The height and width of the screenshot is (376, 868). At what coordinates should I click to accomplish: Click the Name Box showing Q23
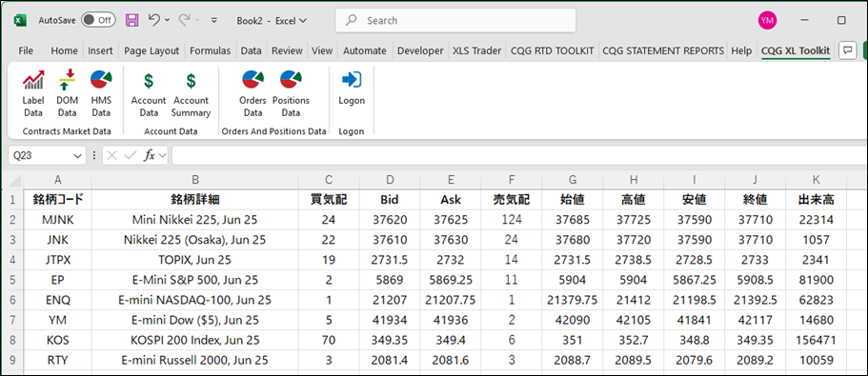click(40, 155)
